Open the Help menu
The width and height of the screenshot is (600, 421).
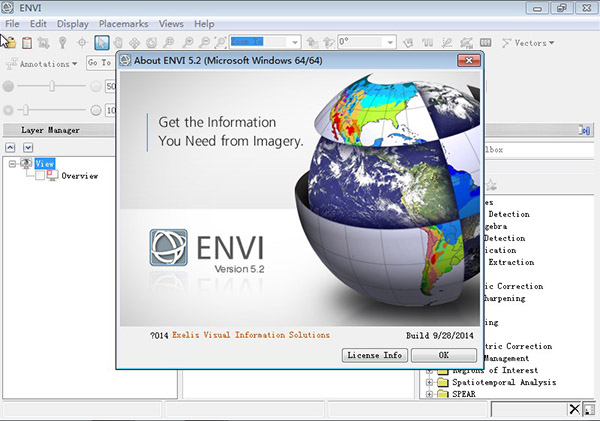[x=204, y=24]
